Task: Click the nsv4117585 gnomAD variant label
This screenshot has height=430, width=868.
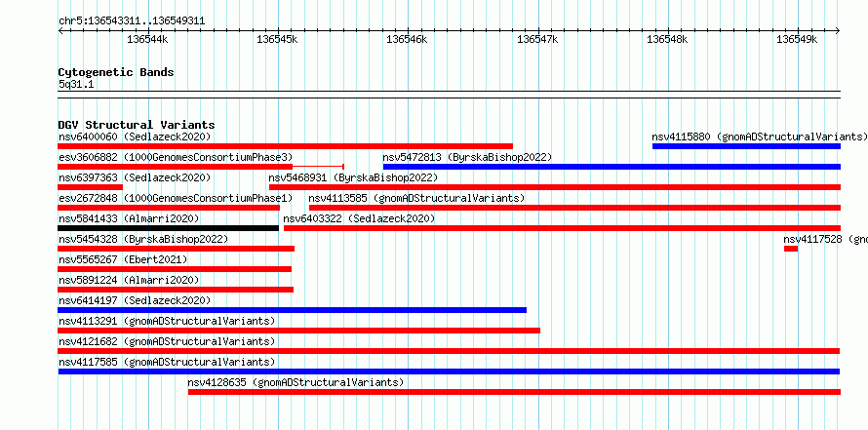Action: point(167,362)
